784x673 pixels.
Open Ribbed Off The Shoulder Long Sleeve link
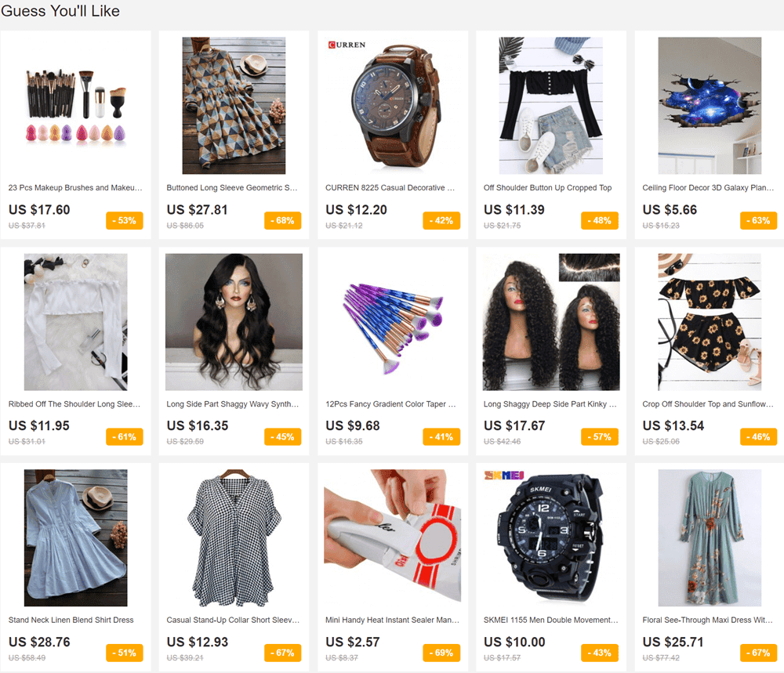point(74,404)
